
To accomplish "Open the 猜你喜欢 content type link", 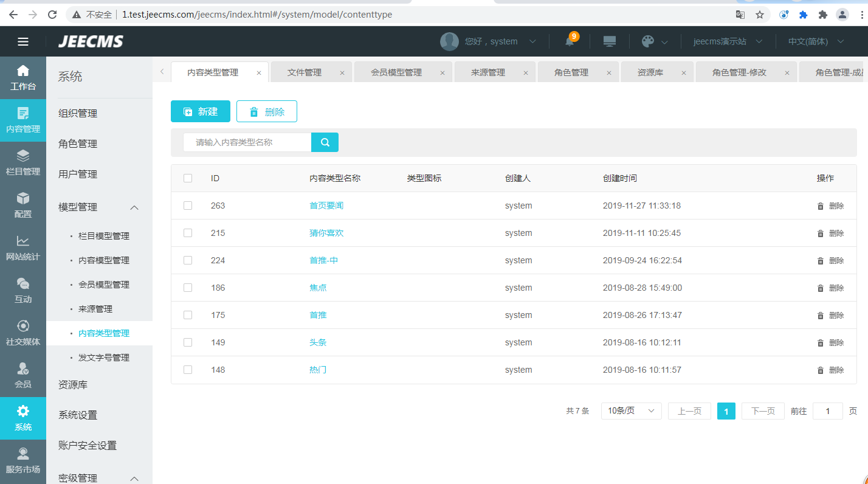I will (x=326, y=233).
